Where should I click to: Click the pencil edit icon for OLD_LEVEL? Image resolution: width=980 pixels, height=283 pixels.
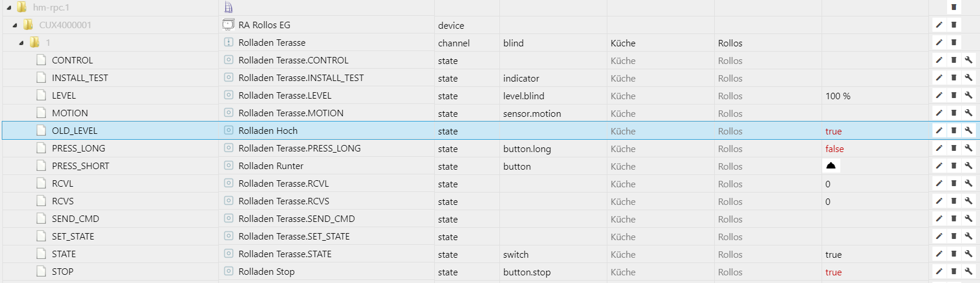pyautogui.click(x=939, y=130)
